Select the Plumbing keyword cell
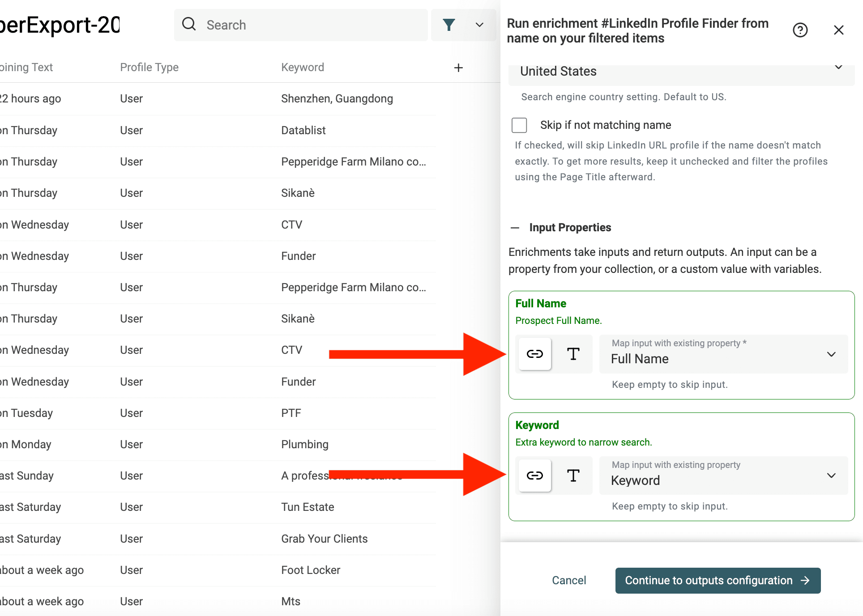 pyautogui.click(x=305, y=444)
